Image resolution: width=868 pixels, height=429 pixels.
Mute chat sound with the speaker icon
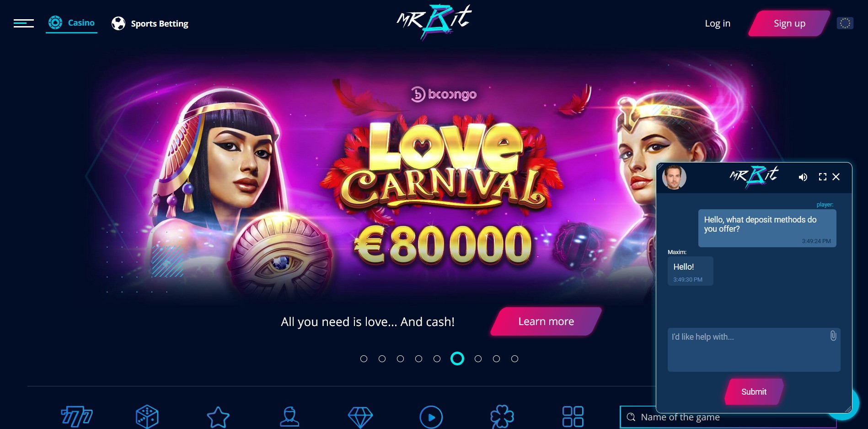(803, 177)
